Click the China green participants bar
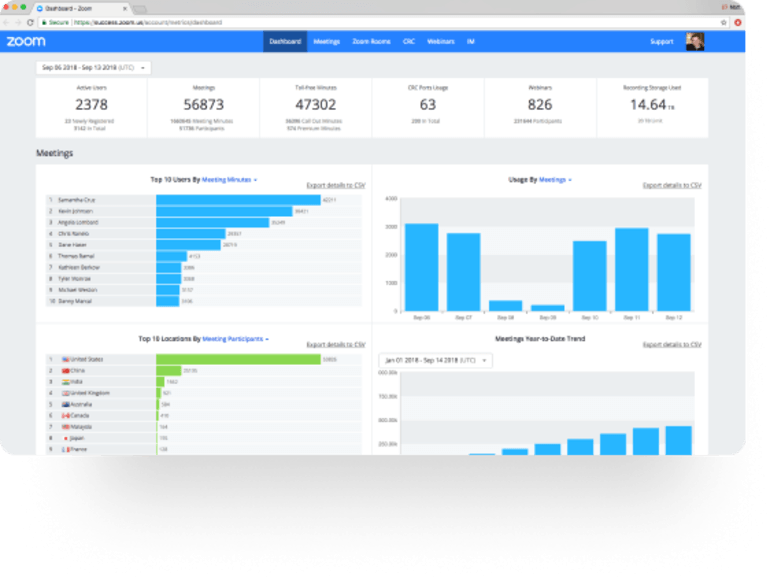This screenshot has width=770, height=577. click(x=169, y=371)
